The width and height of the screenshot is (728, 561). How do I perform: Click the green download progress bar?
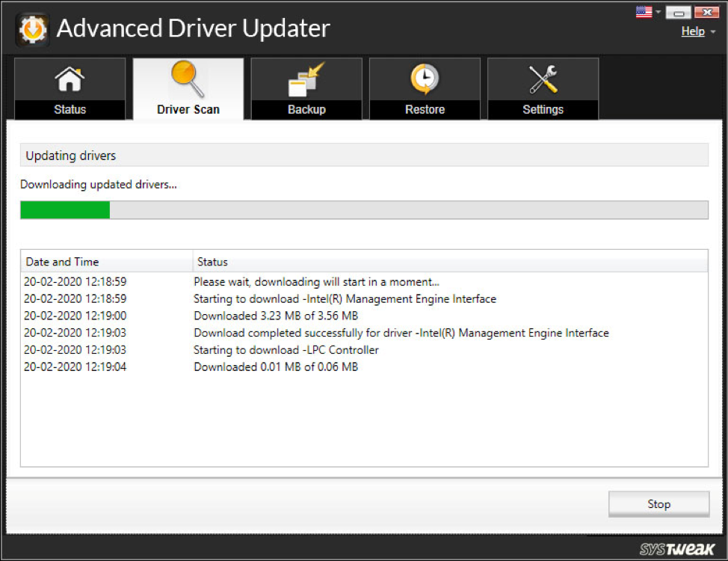[x=365, y=209]
